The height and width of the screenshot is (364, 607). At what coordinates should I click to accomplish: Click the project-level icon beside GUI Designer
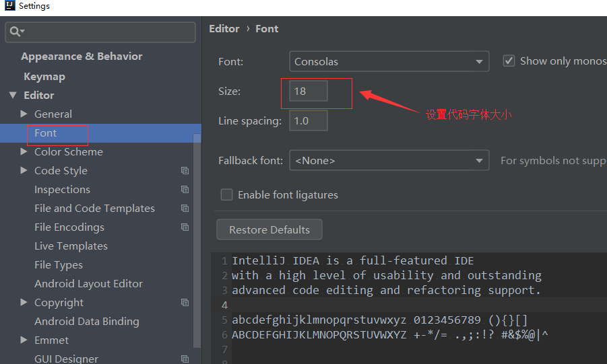point(185,359)
